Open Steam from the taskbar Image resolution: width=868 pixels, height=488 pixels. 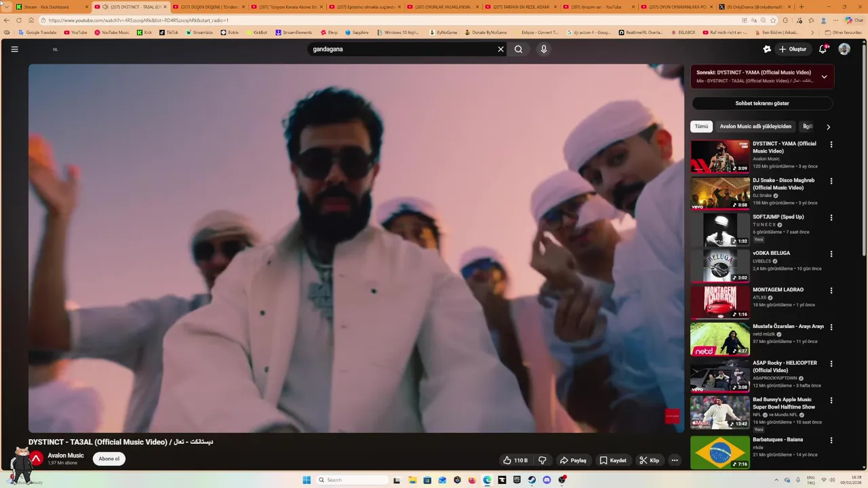click(x=532, y=480)
